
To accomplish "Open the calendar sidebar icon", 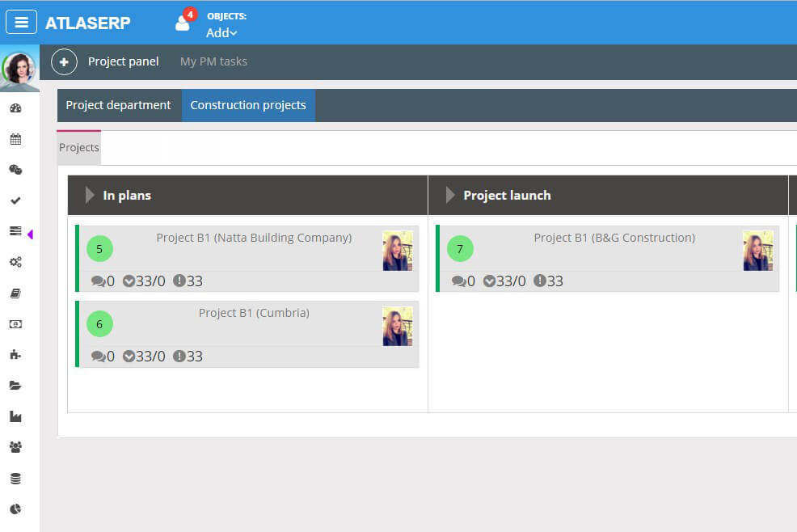I will tap(15, 139).
